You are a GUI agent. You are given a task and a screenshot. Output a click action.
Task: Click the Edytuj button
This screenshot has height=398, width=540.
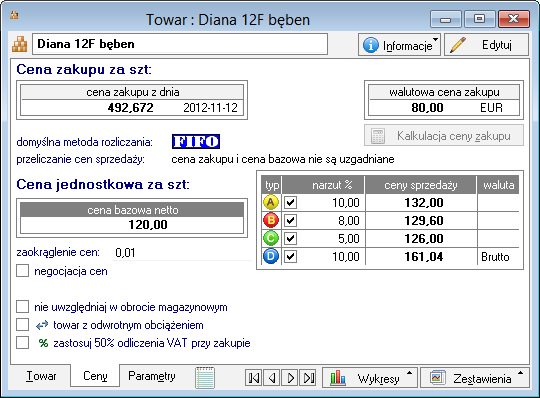point(486,45)
